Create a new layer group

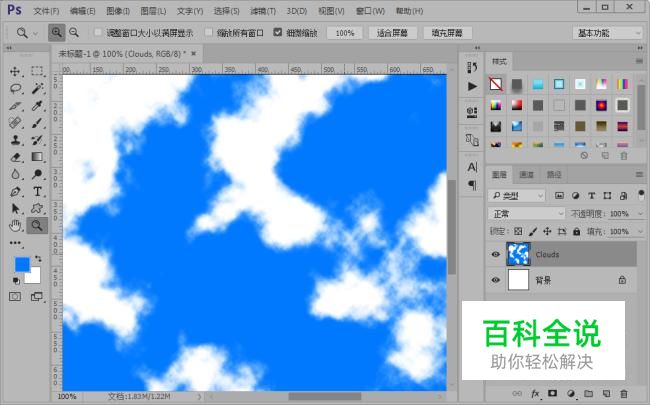pyautogui.click(x=588, y=393)
